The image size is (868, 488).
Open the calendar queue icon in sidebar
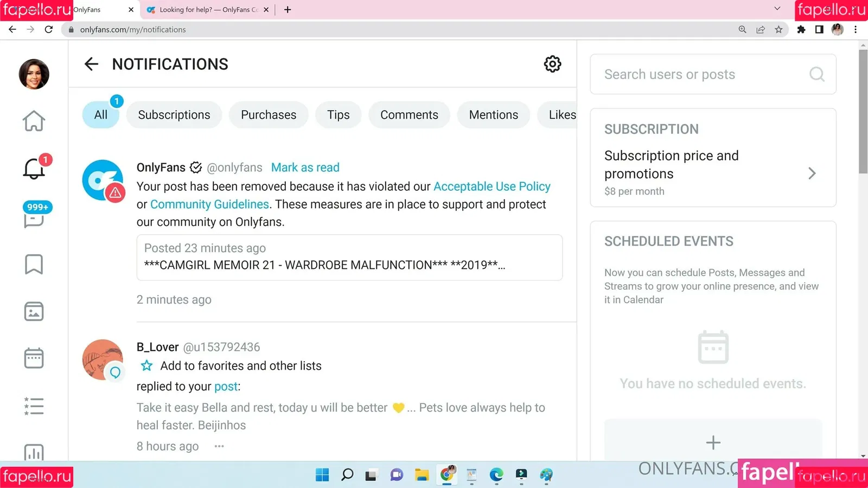[34, 358]
